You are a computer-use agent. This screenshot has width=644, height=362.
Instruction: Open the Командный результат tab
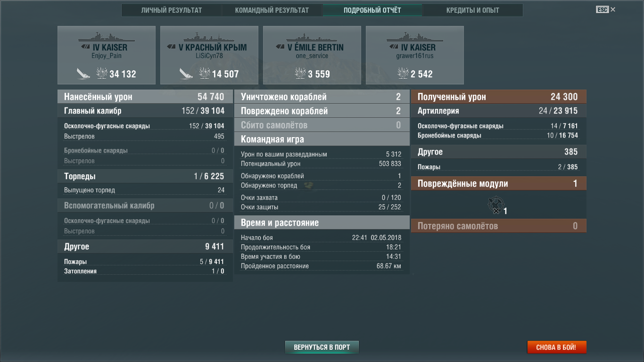pyautogui.click(x=272, y=10)
